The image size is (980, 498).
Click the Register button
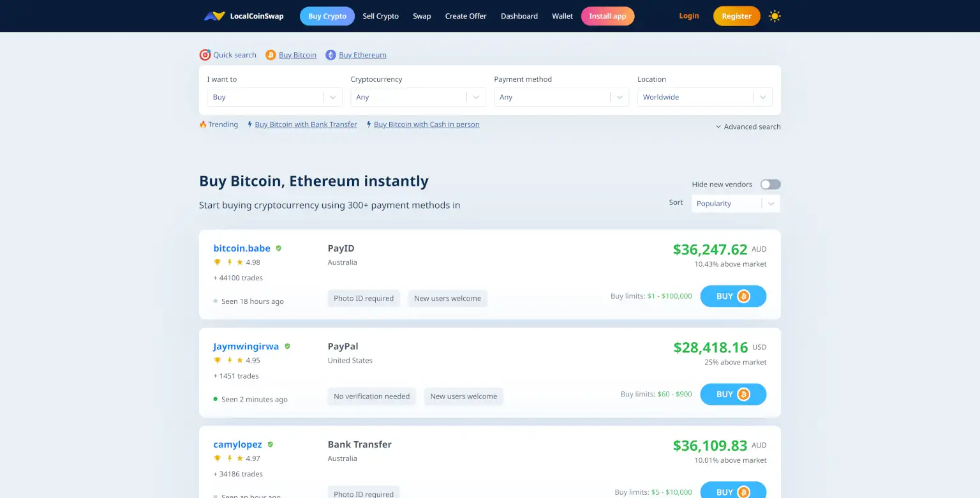736,16
